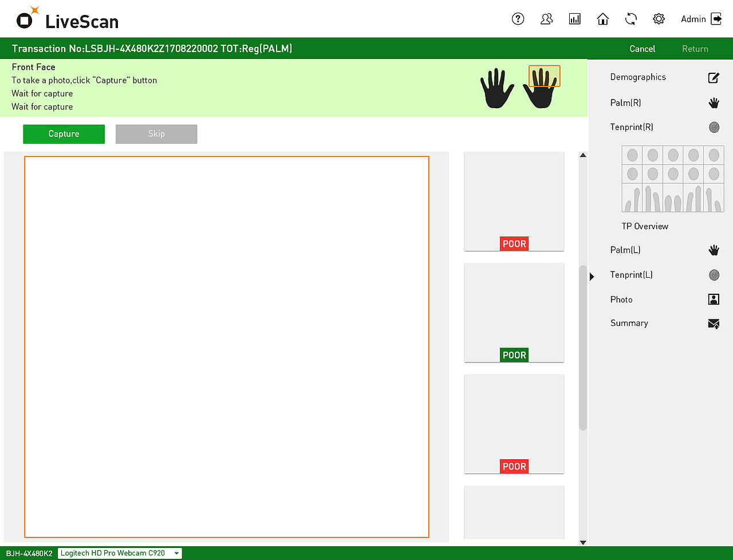733x560 pixels.
Task: Click the Photo portrait icon in sidebar
Action: pos(714,299)
